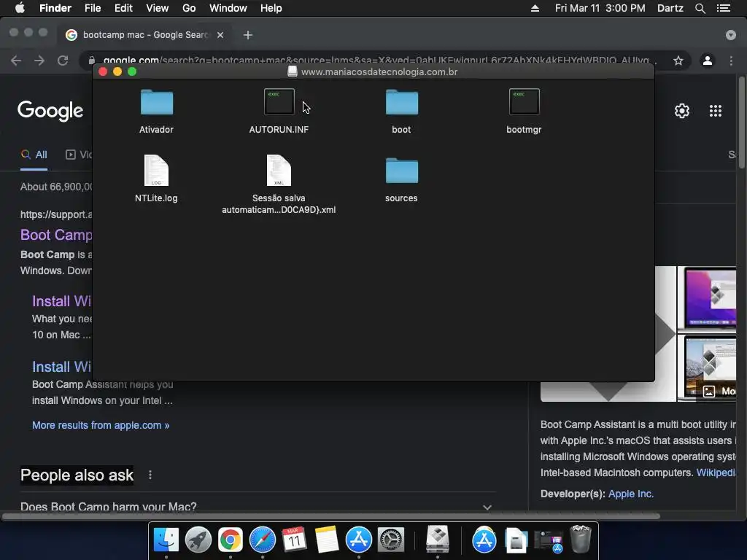Expand the 'Does Boot Camp harm your Mac?' question
The height and width of the screenshot is (560, 747).
click(x=258, y=507)
